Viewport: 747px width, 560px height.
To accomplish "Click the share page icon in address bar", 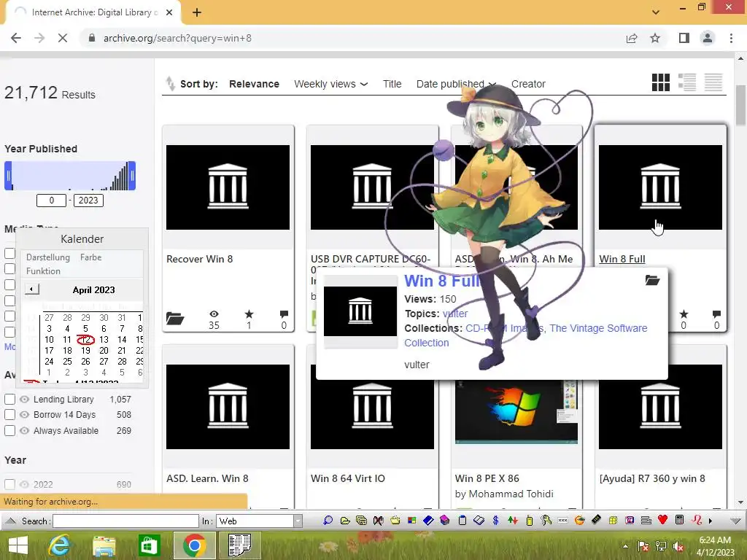I will tap(632, 38).
